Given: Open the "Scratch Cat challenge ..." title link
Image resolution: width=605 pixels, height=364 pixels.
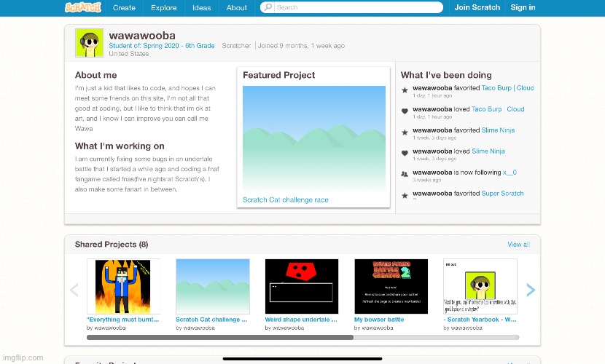Looking at the screenshot, I should click(211, 320).
